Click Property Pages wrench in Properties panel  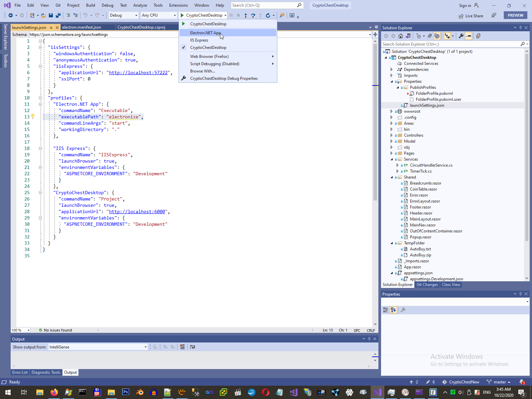(403, 310)
